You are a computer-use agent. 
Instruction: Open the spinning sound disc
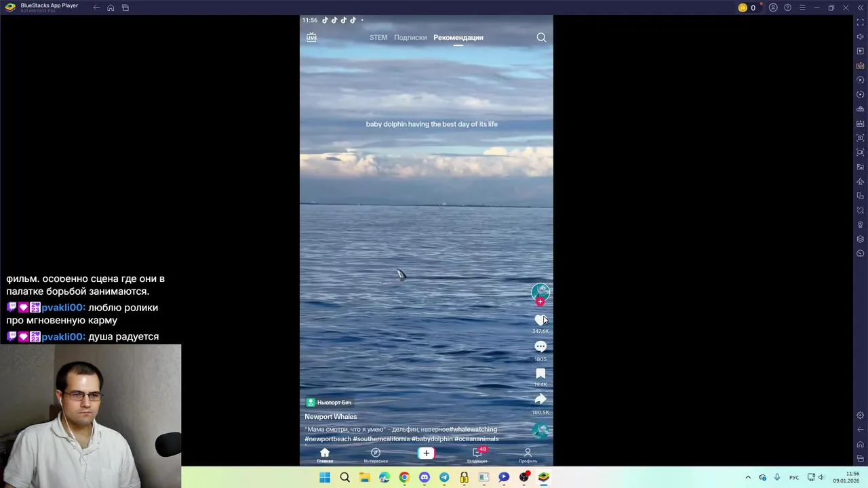540,430
